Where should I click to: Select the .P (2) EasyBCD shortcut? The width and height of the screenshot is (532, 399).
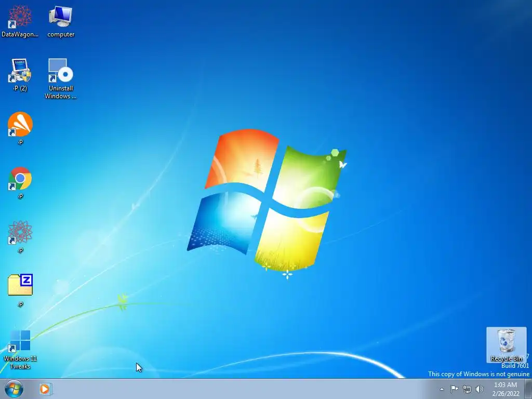(20, 75)
